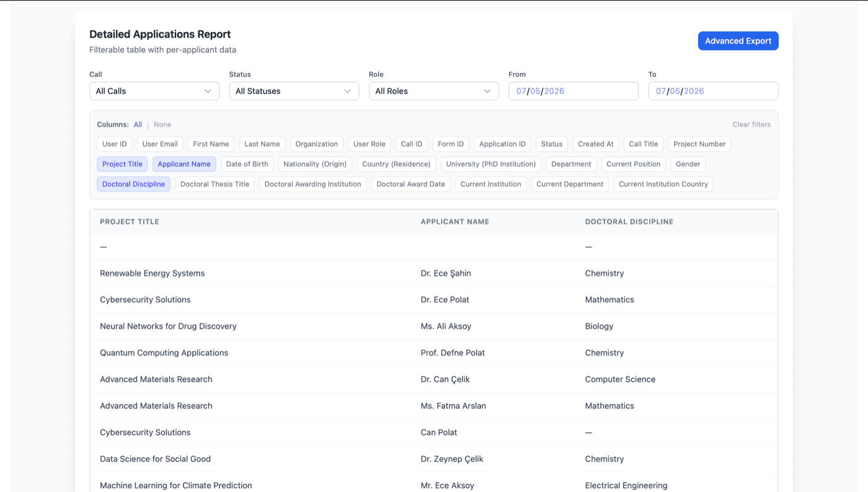Toggle the User ID column chip
The image size is (868, 492).
point(115,144)
